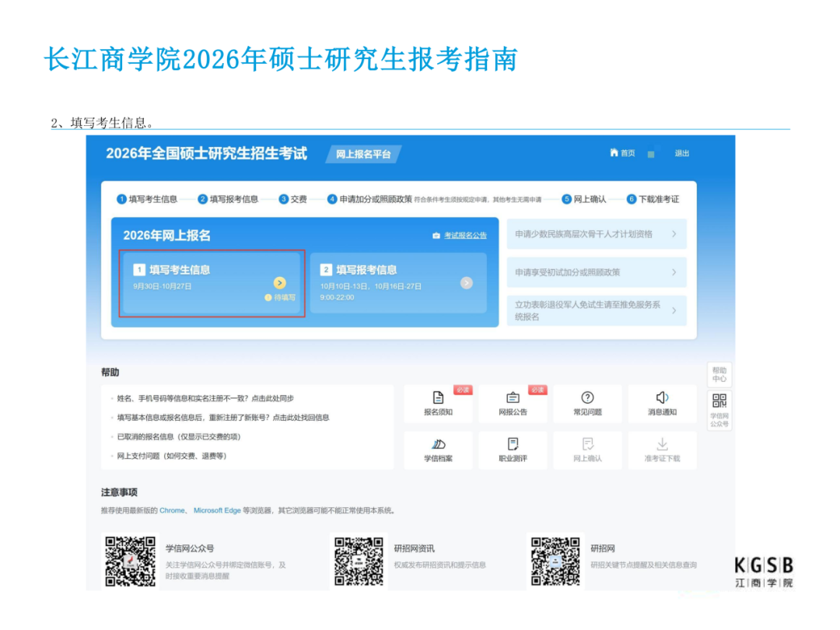This screenshot has height=630, width=840.
Task: Click the 网上支付问题 help item
Action: (171, 456)
